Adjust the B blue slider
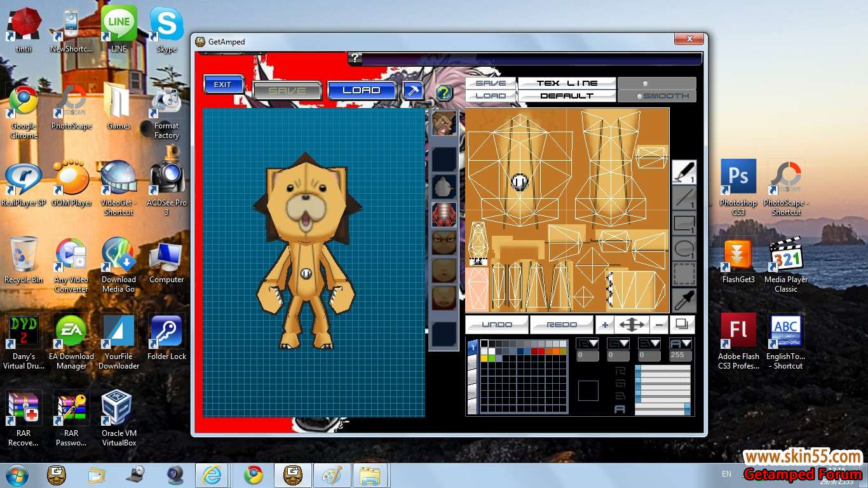868x488 pixels. tap(663, 396)
